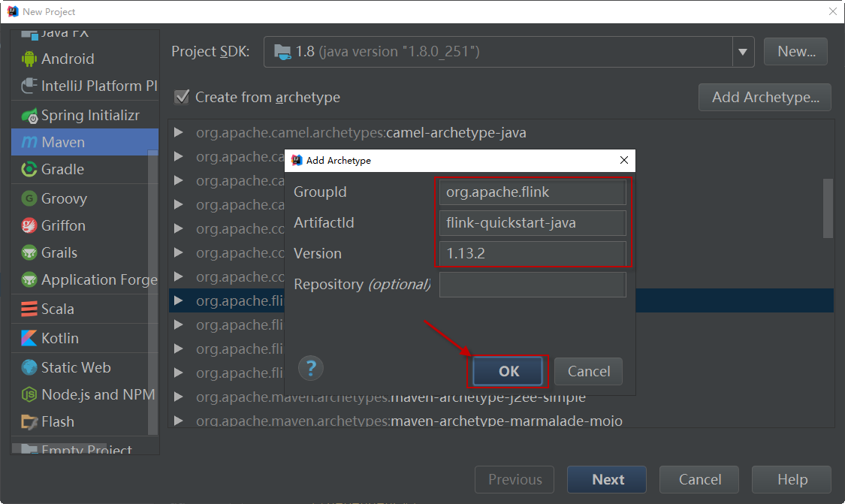
Task: Click the Version field showing 1.13.2
Action: tap(532, 254)
